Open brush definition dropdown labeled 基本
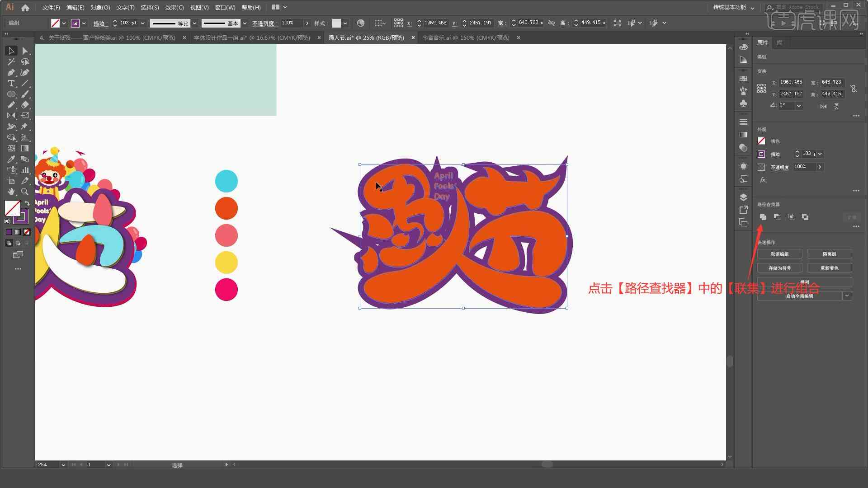The image size is (868, 488). 245,23
